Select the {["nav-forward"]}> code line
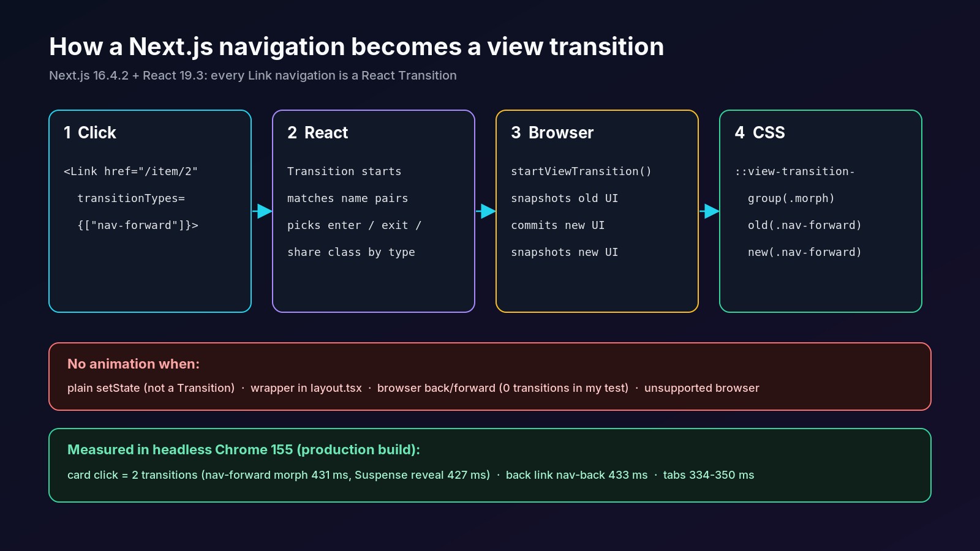The height and width of the screenshot is (551, 980). click(138, 225)
